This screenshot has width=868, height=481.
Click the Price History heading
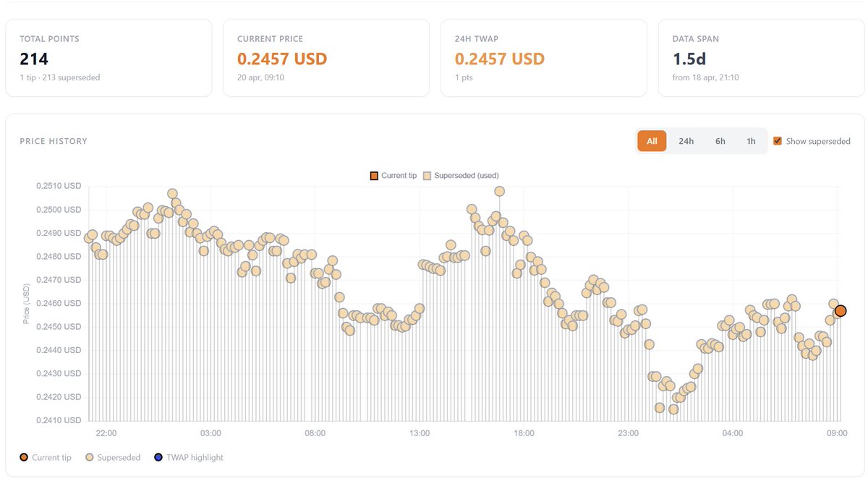(x=54, y=141)
